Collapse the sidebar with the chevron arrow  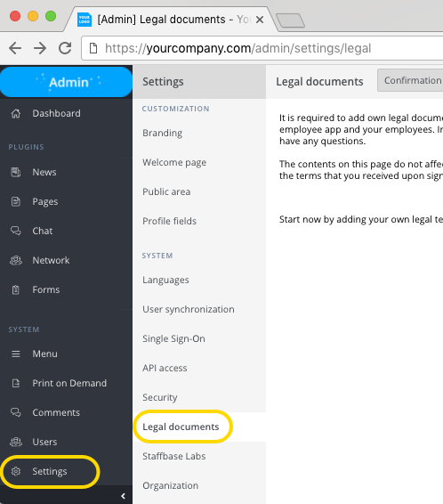(x=124, y=496)
